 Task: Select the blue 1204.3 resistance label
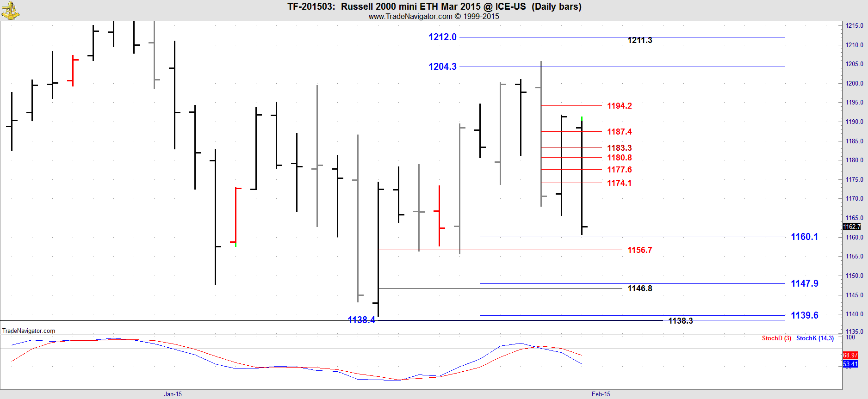(442, 67)
